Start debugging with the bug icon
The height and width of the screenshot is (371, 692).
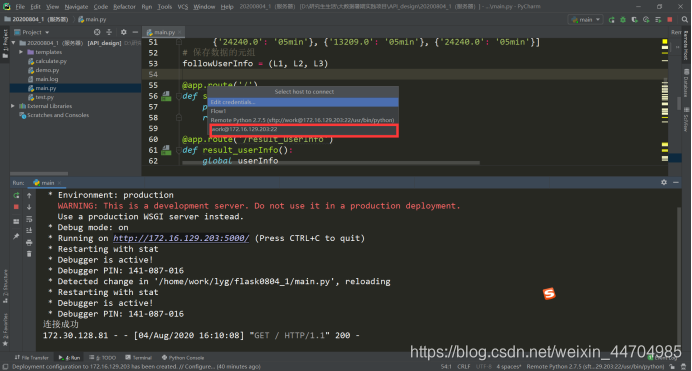click(623, 20)
